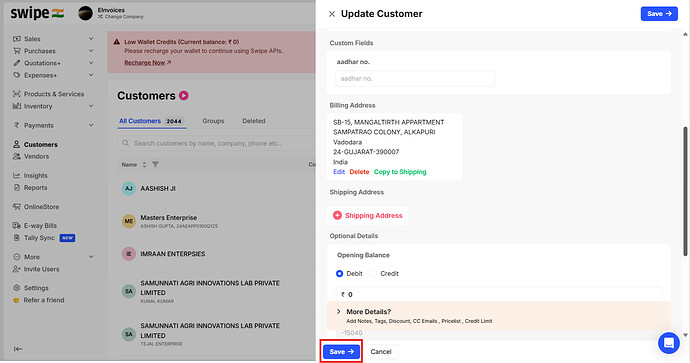The image size is (690, 363).
Task: Open SAMUNNATI row with KUNAL KUMAR
Action: (x=217, y=291)
